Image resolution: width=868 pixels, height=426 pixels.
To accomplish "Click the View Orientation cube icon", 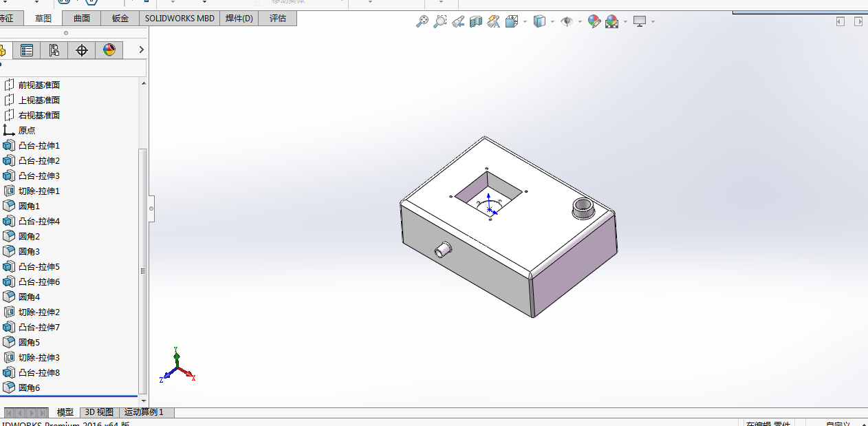I will coord(511,21).
